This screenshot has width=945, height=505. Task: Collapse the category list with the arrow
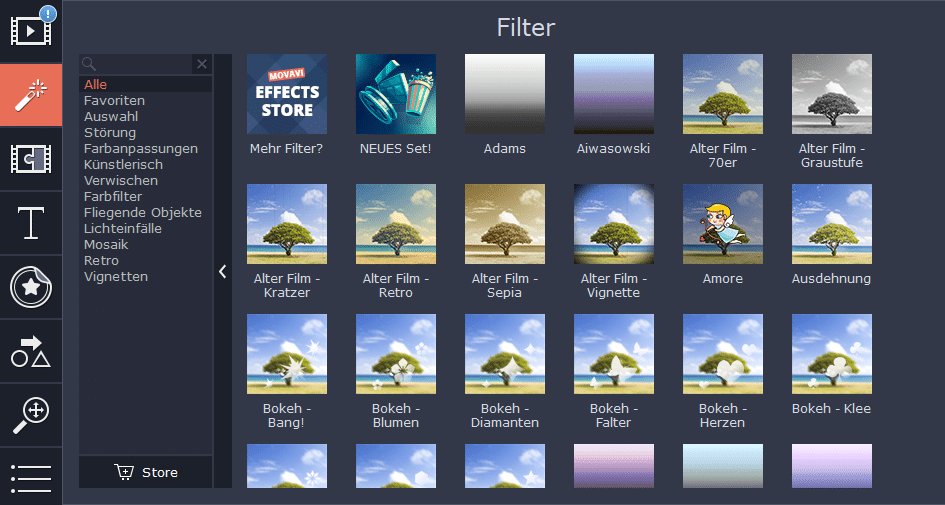[x=223, y=271]
